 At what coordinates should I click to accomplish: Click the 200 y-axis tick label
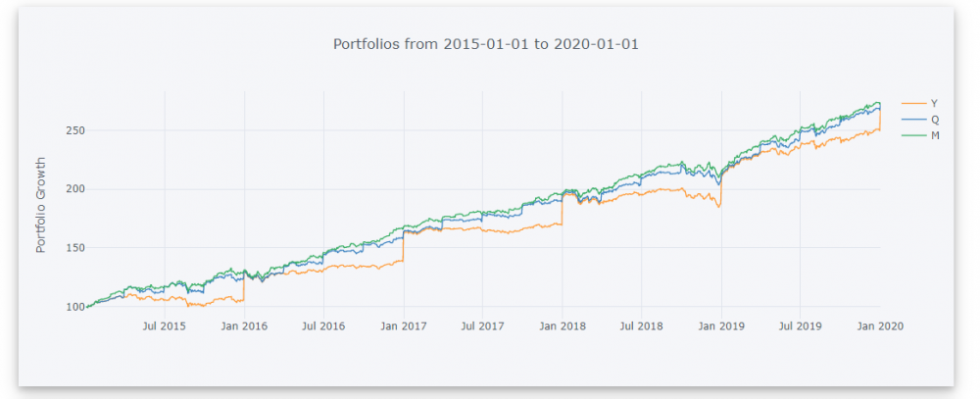pos(75,189)
